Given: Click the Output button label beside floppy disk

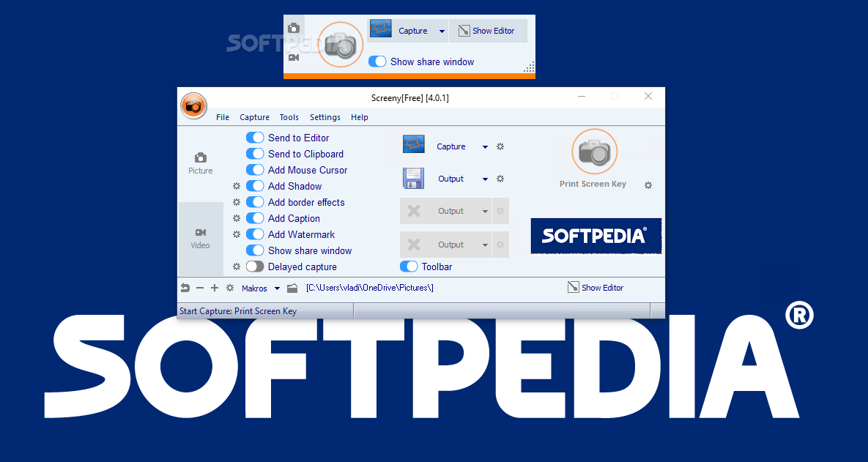Looking at the screenshot, I should (x=450, y=179).
